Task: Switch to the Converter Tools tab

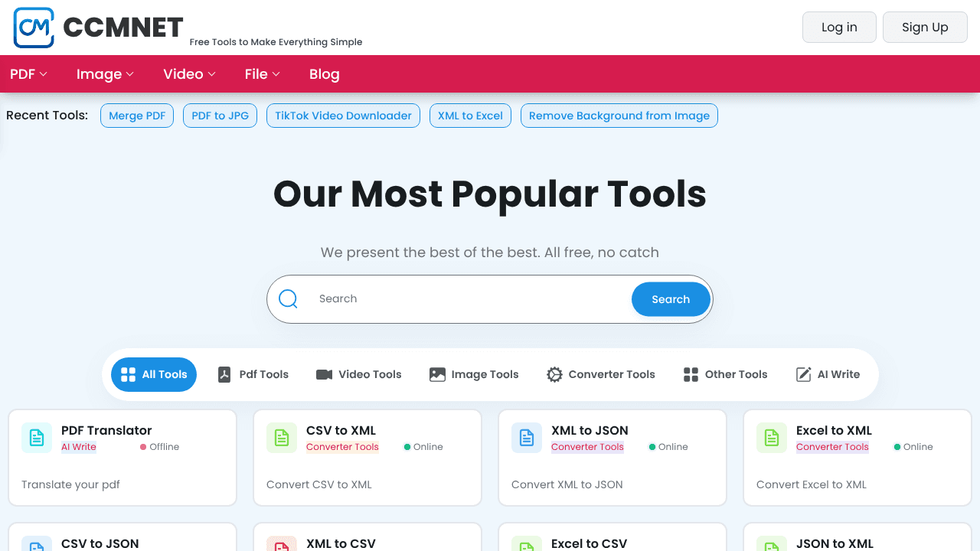Action: (x=601, y=374)
